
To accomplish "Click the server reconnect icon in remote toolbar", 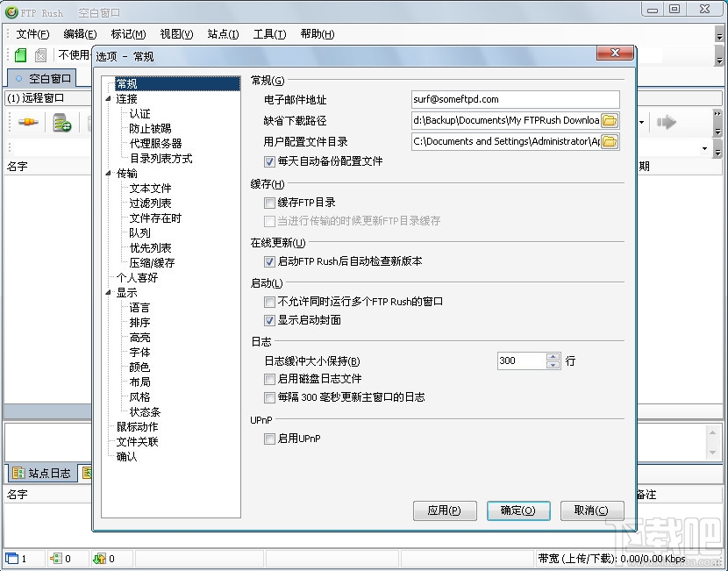I will [x=61, y=123].
